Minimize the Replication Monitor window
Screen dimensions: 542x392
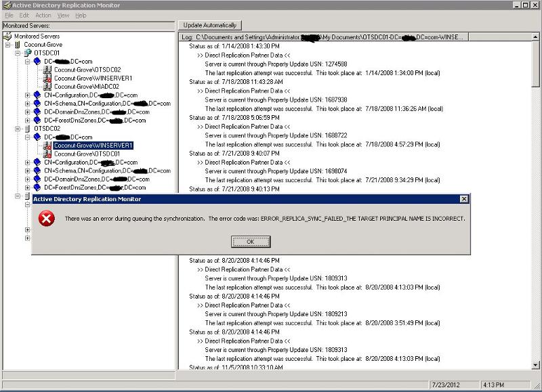click(x=517, y=5)
